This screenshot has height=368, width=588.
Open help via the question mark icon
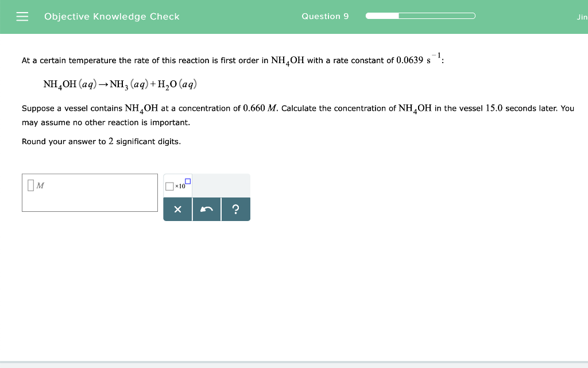236,209
